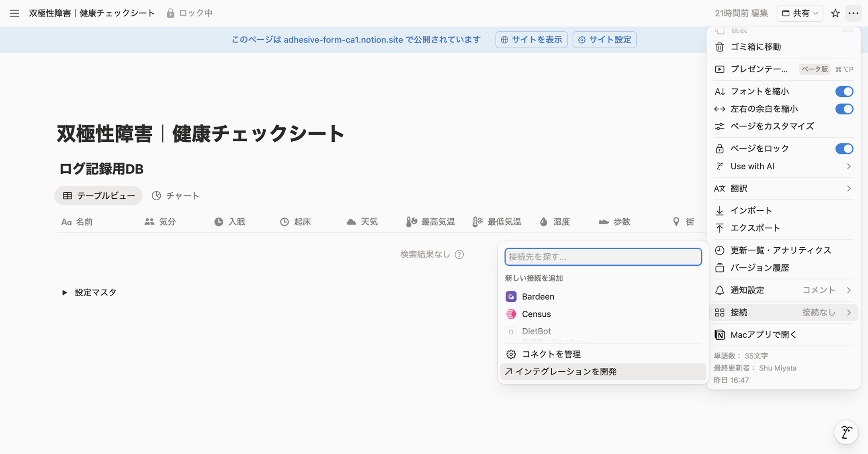Screen dimensions: 868x454
Task: Click the three-dot page options icon
Action: pos(853,13)
